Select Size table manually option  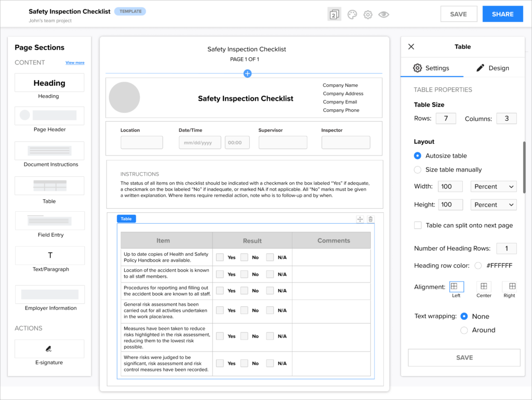click(x=417, y=170)
